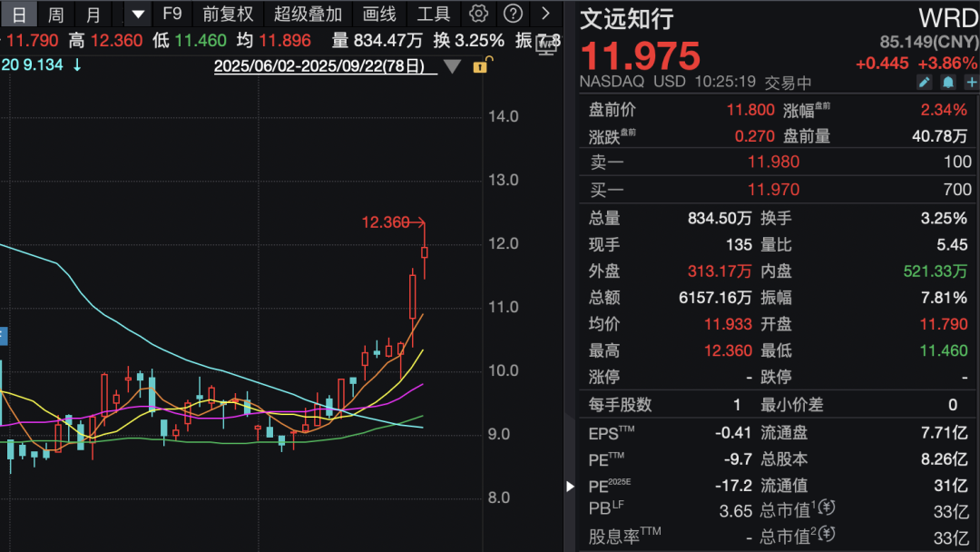Image resolution: width=980 pixels, height=552 pixels.
Task: Switch to daily 日 chart
Action: click(x=19, y=14)
